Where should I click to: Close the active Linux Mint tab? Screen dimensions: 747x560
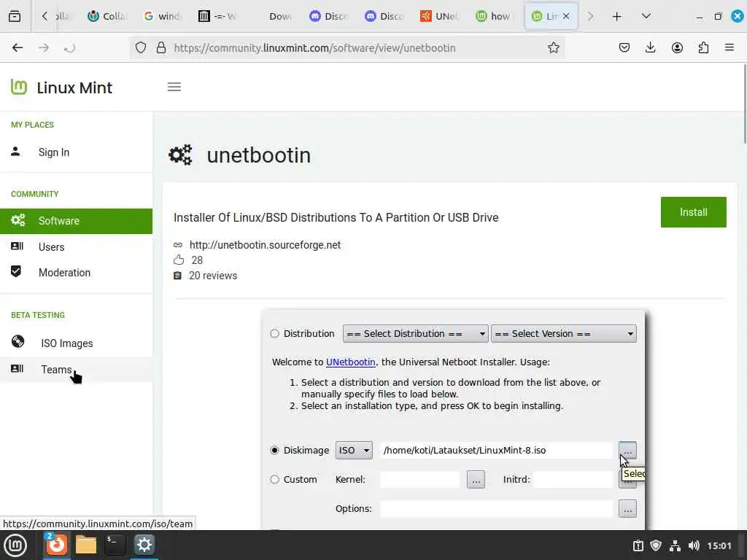(x=566, y=16)
